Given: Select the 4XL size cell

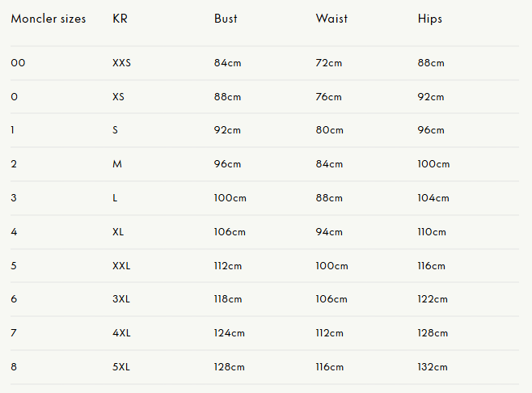Looking at the screenshot, I should point(120,333).
